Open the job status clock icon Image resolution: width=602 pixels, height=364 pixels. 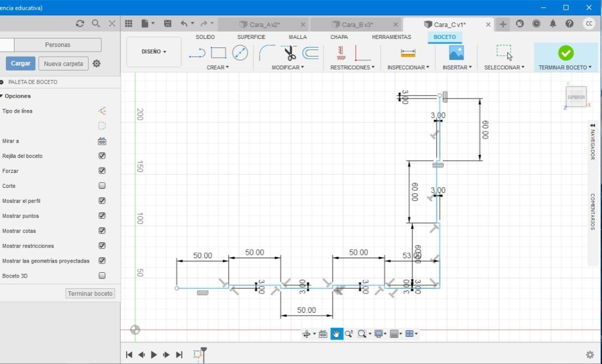click(x=536, y=24)
